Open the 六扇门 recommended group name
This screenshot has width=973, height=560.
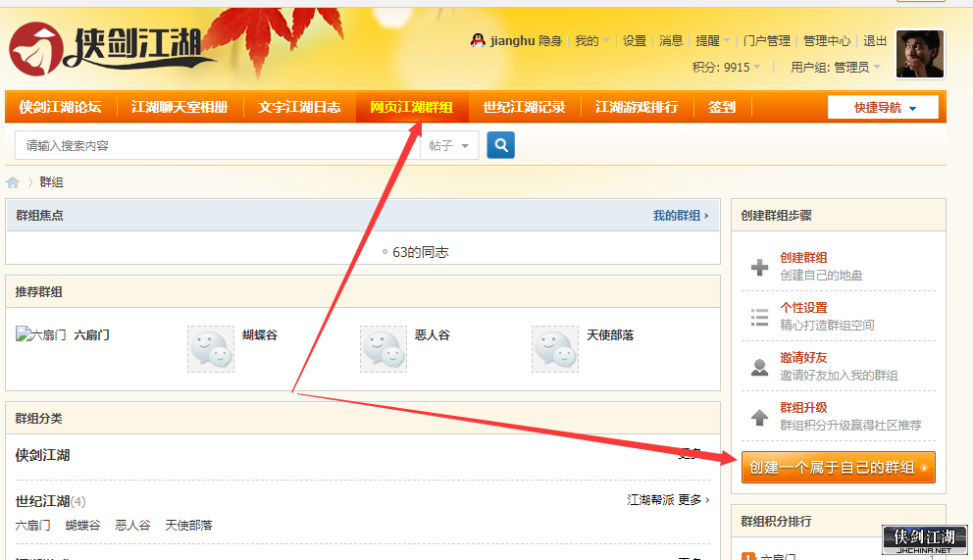(92, 334)
